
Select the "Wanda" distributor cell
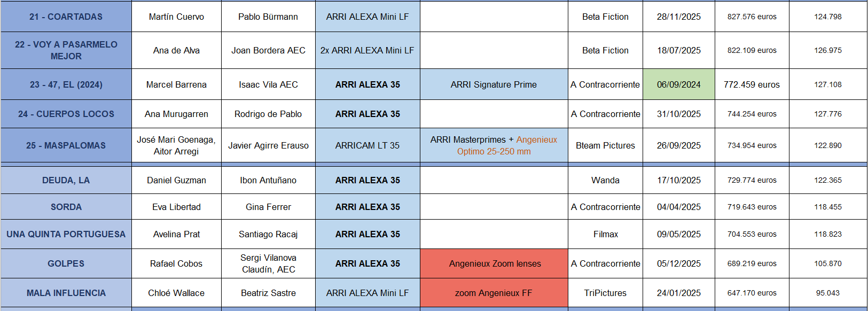[x=605, y=180]
